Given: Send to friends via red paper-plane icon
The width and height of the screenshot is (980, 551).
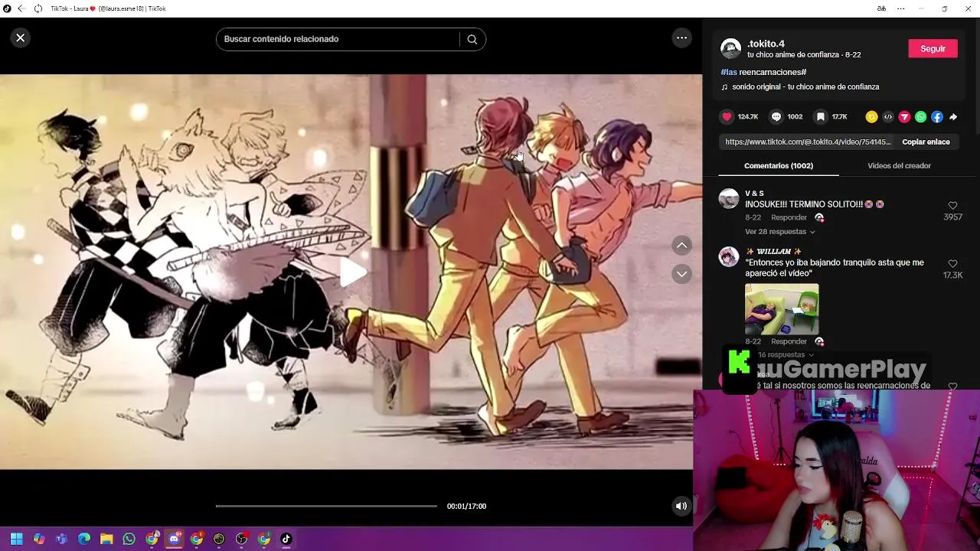Looking at the screenshot, I should [904, 117].
